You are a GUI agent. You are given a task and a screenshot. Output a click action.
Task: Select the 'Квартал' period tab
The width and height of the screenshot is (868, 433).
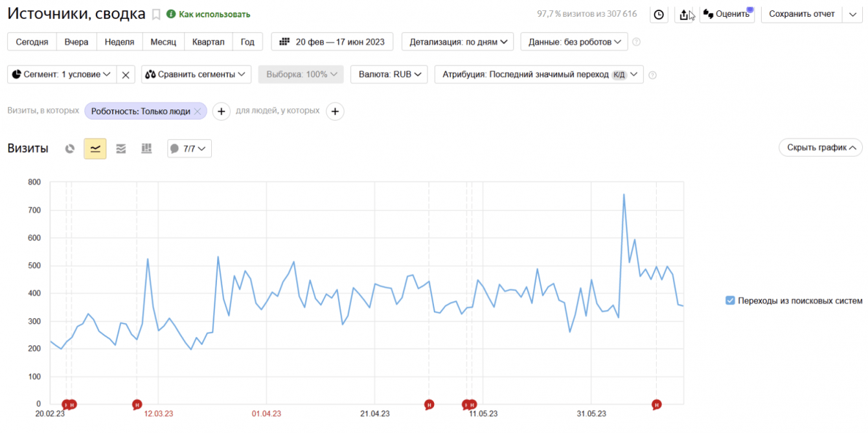coord(208,41)
